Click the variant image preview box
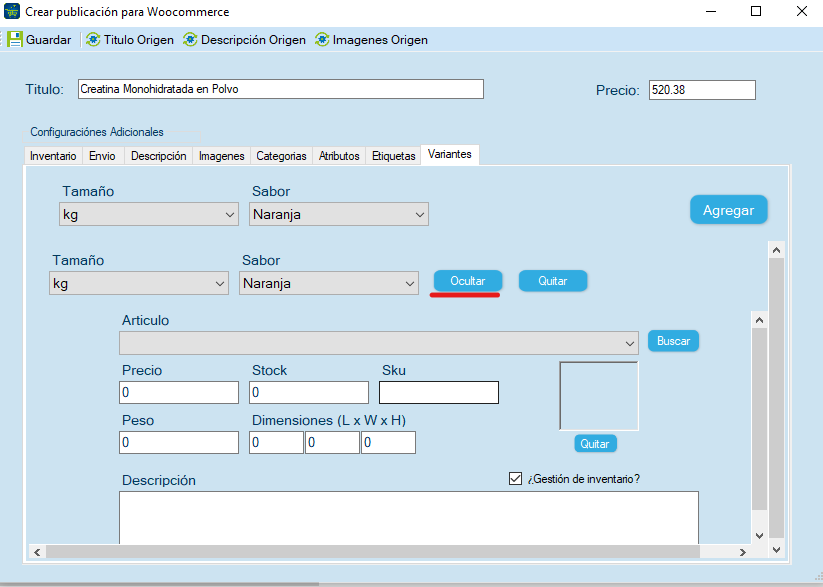 pos(599,396)
